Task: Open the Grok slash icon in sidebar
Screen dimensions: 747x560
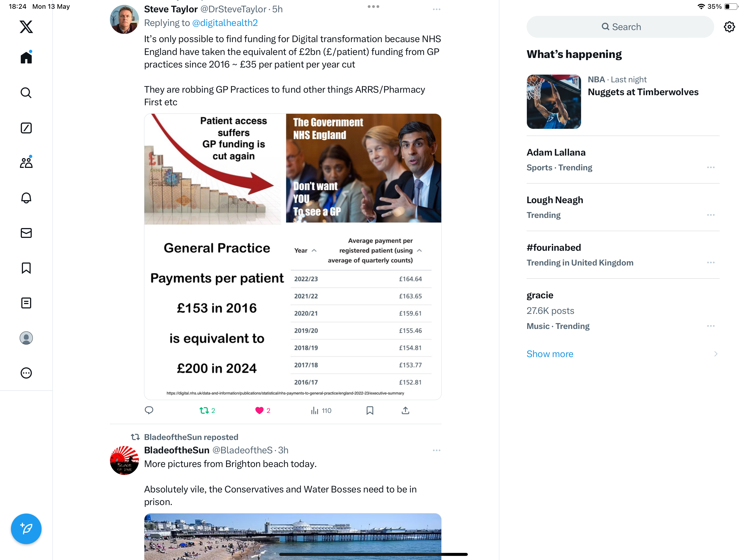Action: coord(26,128)
